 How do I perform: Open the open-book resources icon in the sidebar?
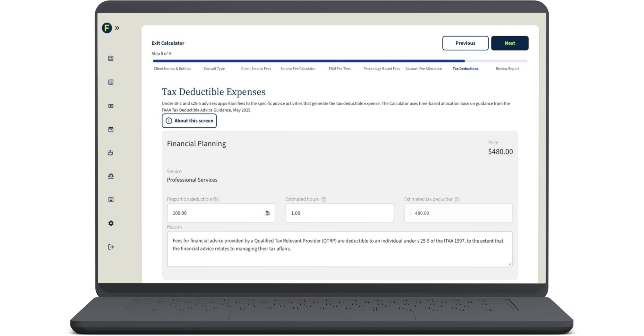pyautogui.click(x=111, y=153)
